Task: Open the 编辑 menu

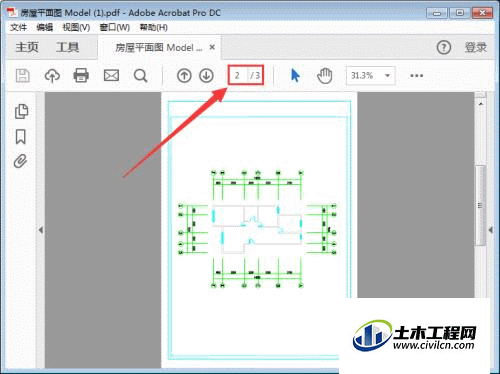Action: 45,27
